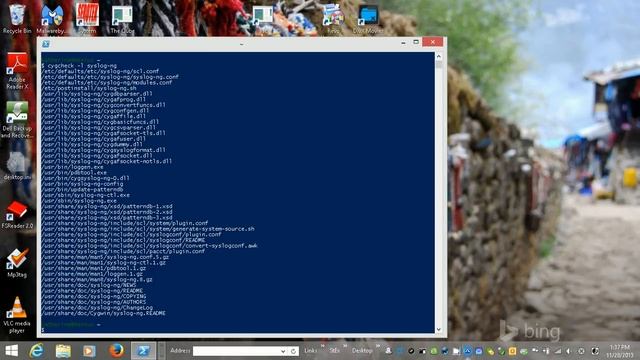Open the FSReader 2.0 desktop shortcut
The image size is (640, 360).
click(x=17, y=214)
